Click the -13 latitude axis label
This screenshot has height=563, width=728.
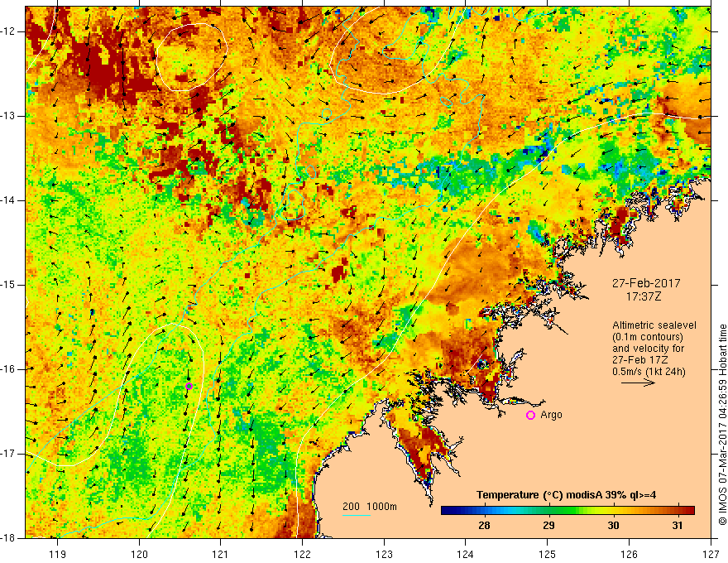pos(8,116)
